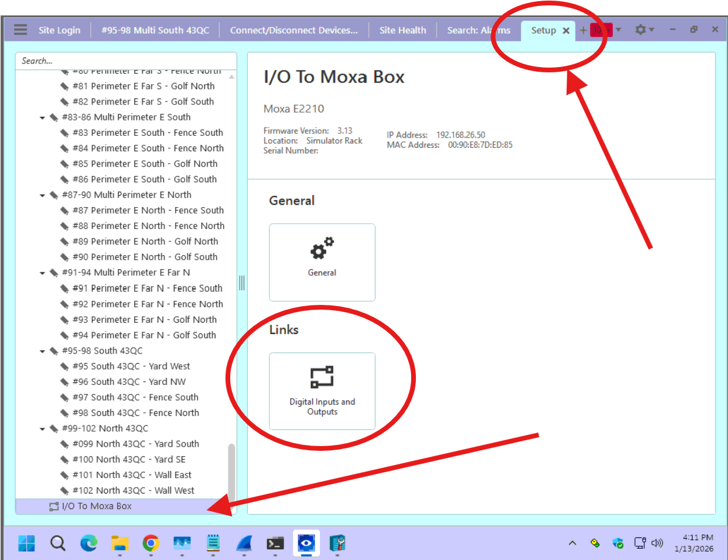Click the device icon of #87-90 Multi Perimeter E North
Image resolution: width=728 pixels, height=560 pixels.
(54, 195)
